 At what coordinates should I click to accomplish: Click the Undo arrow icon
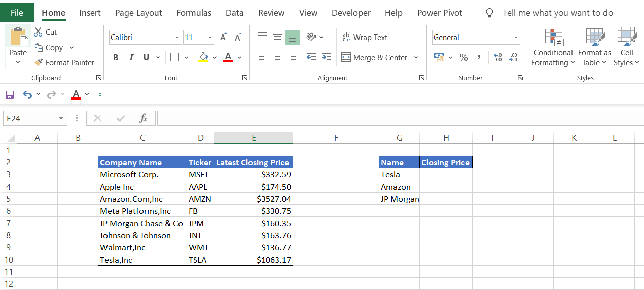[x=27, y=95]
